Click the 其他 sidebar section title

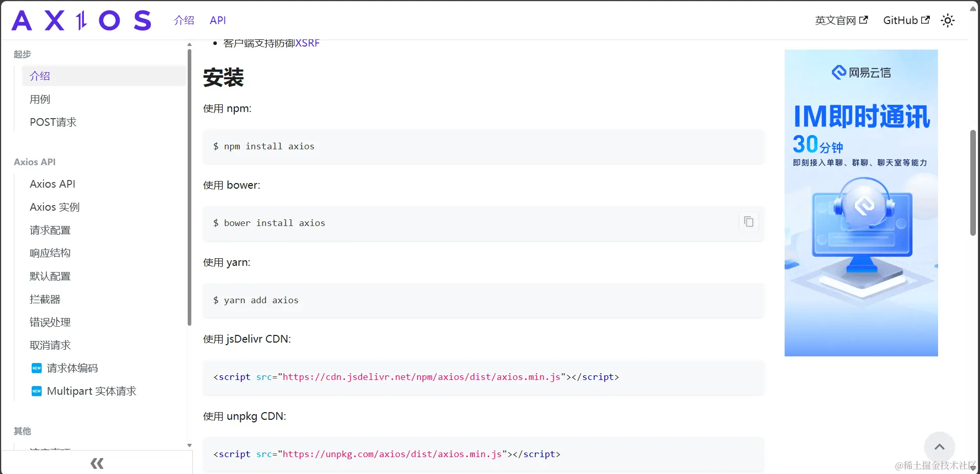tap(23, 431)
